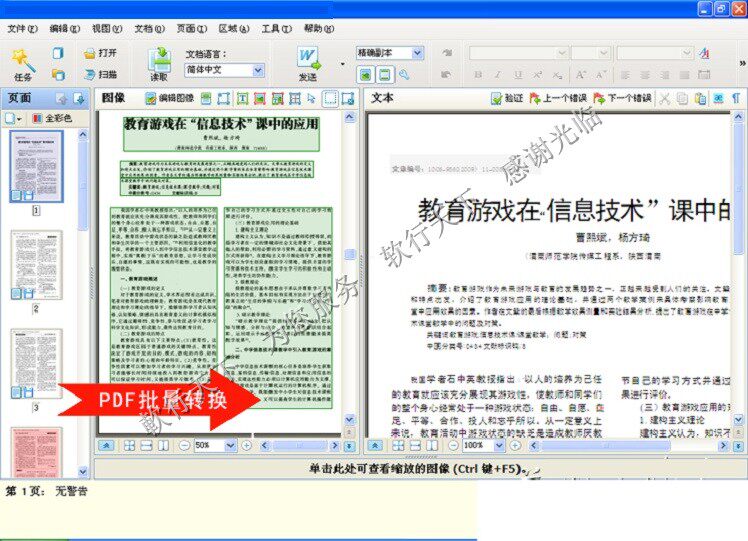Screen dimensions: 748x541
Task: Click the 全彩色 color mode button
Action: point(52,118)
